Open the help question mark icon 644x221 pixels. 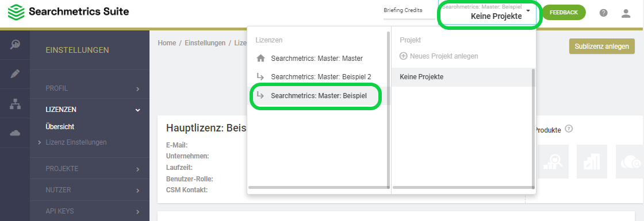pos(603,13)
